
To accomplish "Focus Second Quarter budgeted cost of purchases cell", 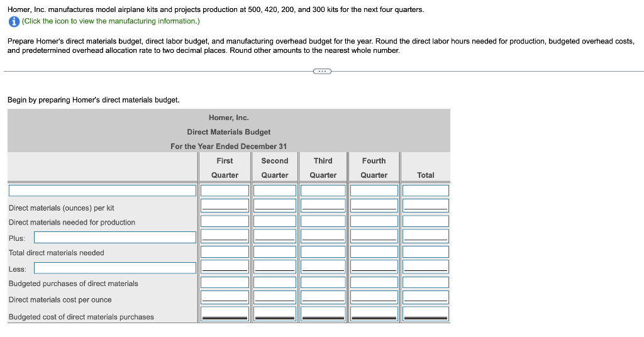I will pos(275,314).
